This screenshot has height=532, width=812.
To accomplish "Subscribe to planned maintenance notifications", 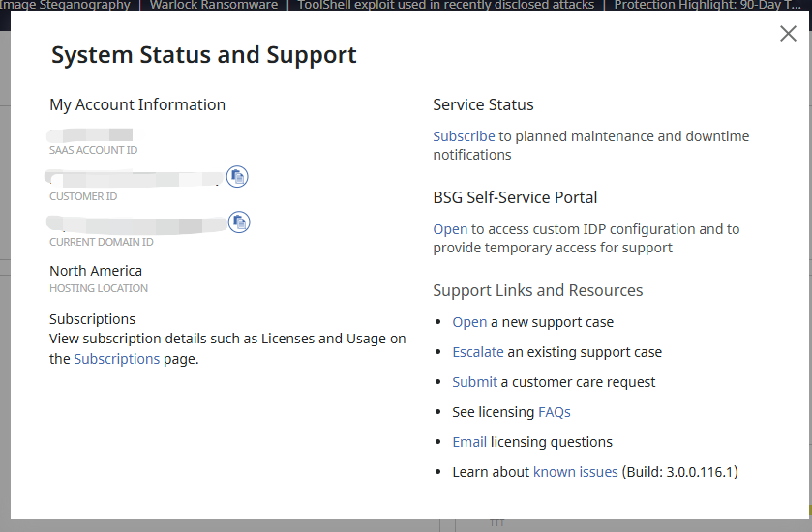I will point(464,136).
